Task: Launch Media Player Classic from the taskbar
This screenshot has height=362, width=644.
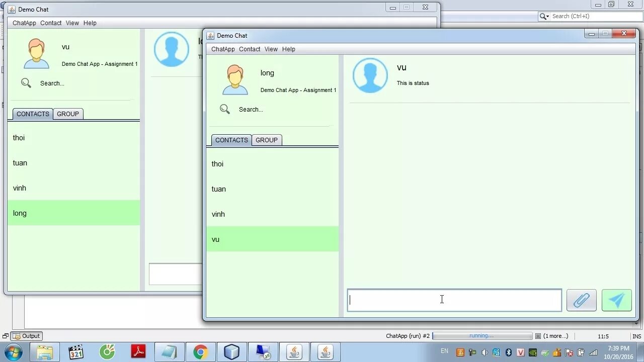Action: point(76,352)
